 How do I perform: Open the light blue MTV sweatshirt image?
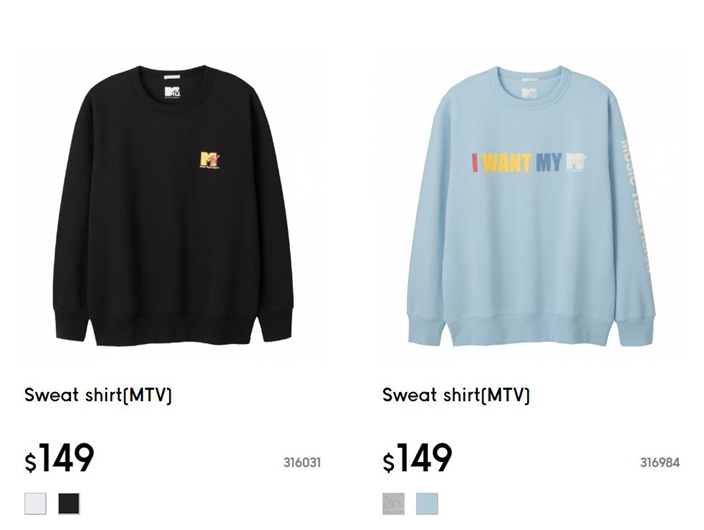531,206
